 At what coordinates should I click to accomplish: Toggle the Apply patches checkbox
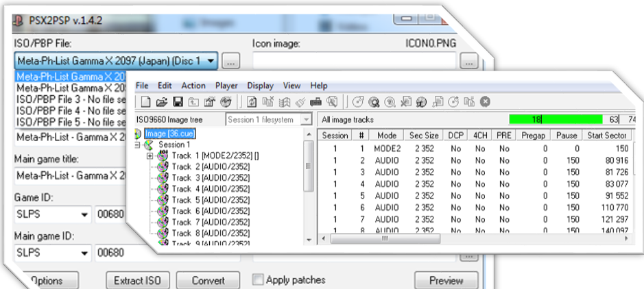click(x=257, y=280)
